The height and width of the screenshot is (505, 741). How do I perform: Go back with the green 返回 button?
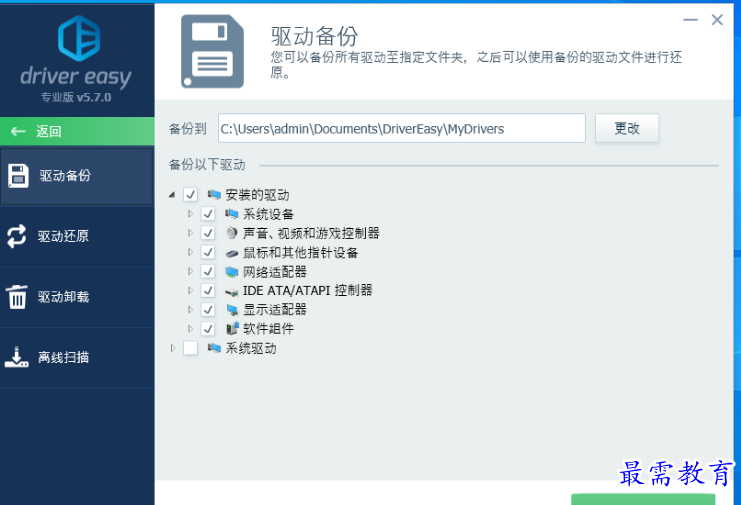coord(77,131)
